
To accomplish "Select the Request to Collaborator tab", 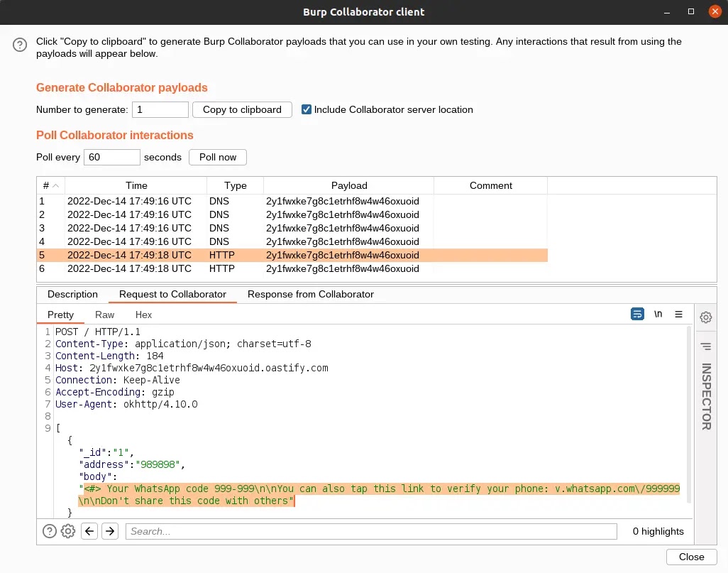I will point(172,294).
